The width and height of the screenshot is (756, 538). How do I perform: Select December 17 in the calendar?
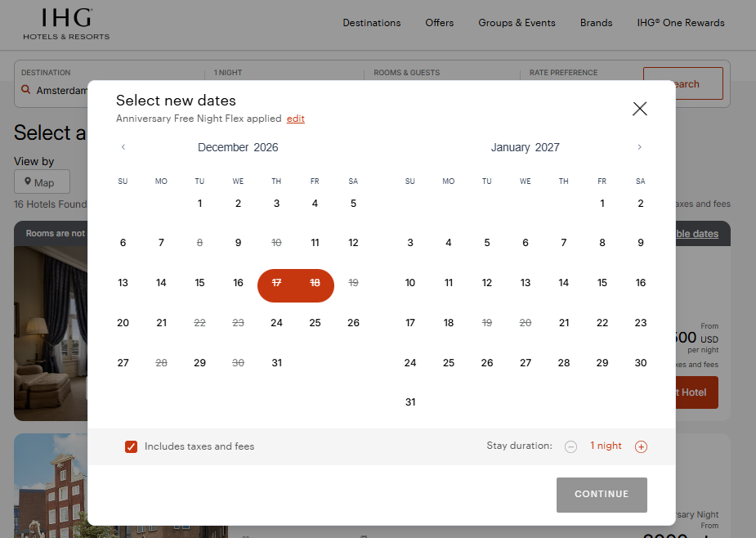pyautogui.click(x=276, y=283)
